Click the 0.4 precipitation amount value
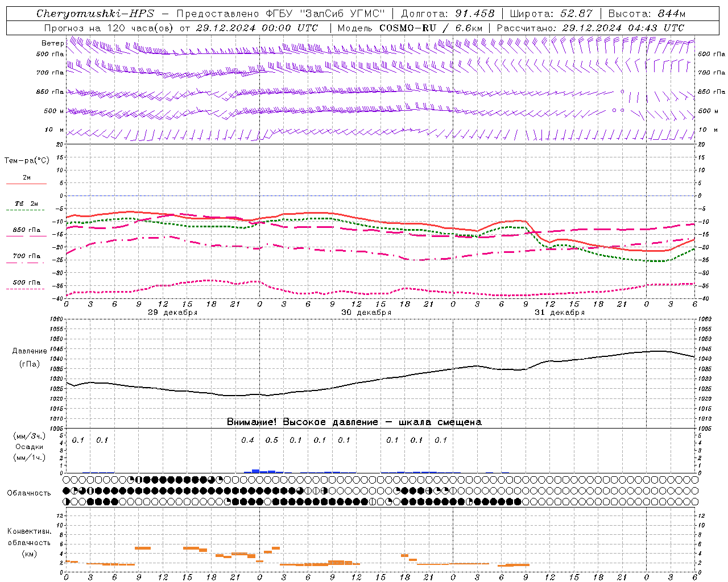The width and height of the screenshot is (728, 582). 247,440
